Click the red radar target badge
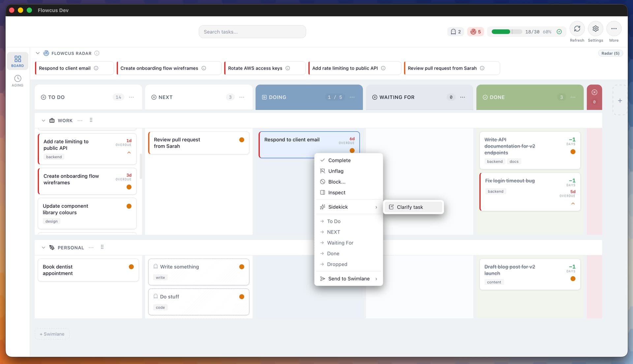 click(475, 32)
